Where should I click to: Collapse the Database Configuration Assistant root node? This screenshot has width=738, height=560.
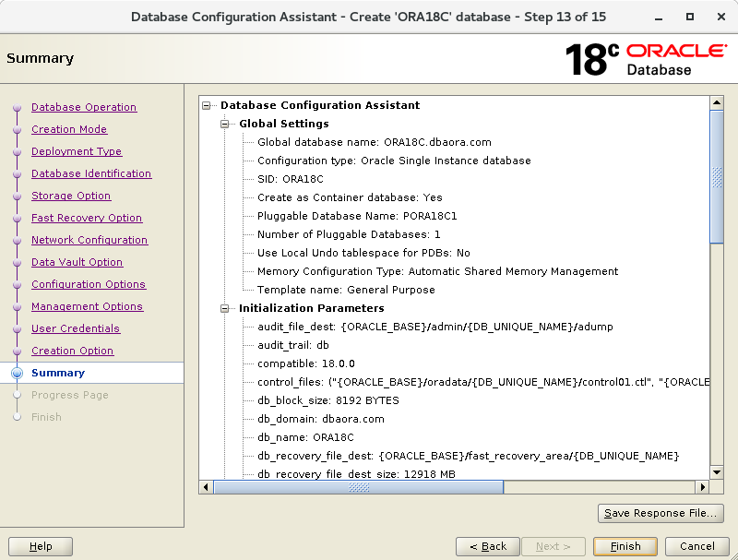point(206,105)
